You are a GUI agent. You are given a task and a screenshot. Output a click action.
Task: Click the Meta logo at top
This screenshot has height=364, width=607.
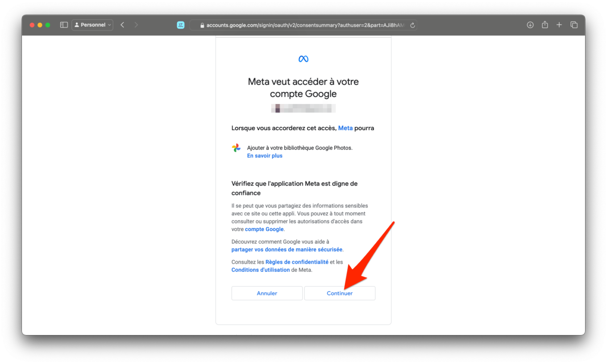(303, 59)
